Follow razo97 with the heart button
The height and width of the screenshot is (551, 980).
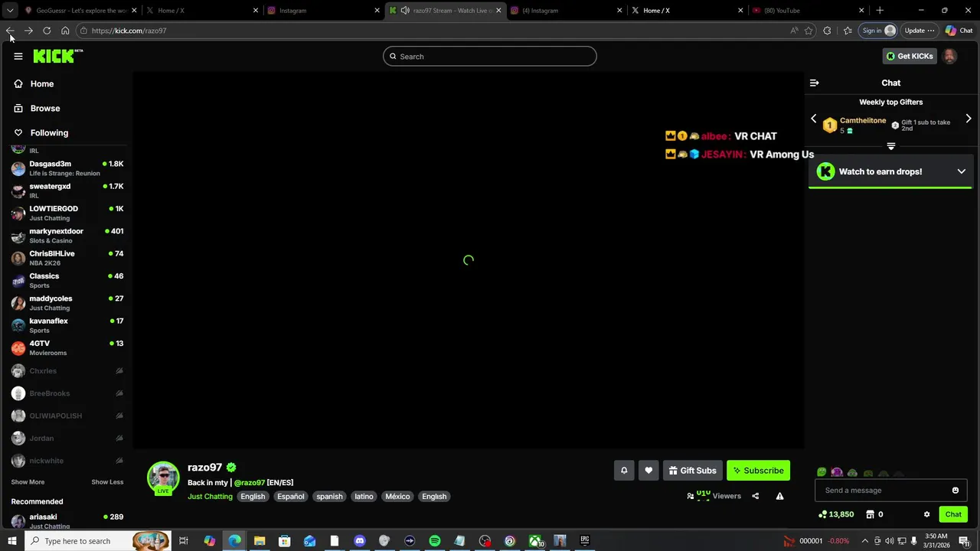pos(648,471)
